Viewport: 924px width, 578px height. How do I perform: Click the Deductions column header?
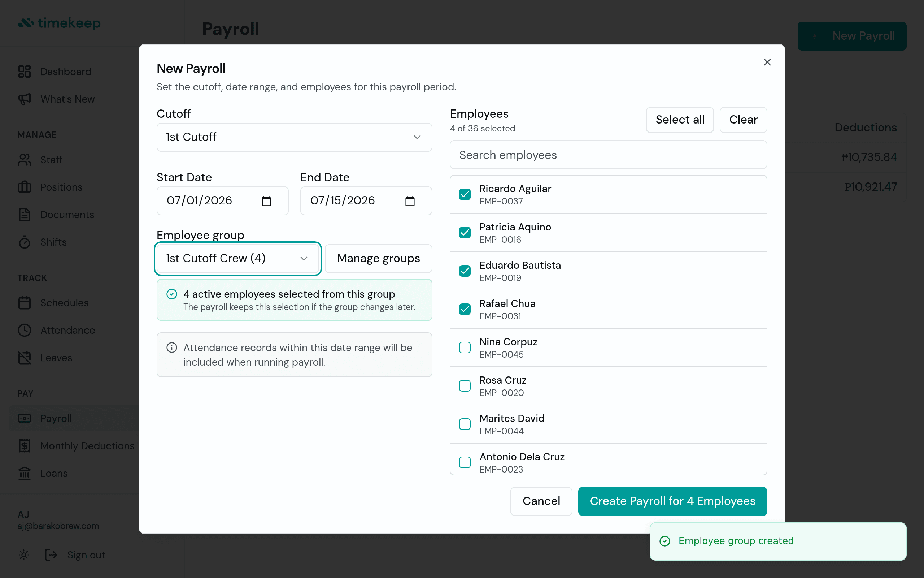[866, 127]
